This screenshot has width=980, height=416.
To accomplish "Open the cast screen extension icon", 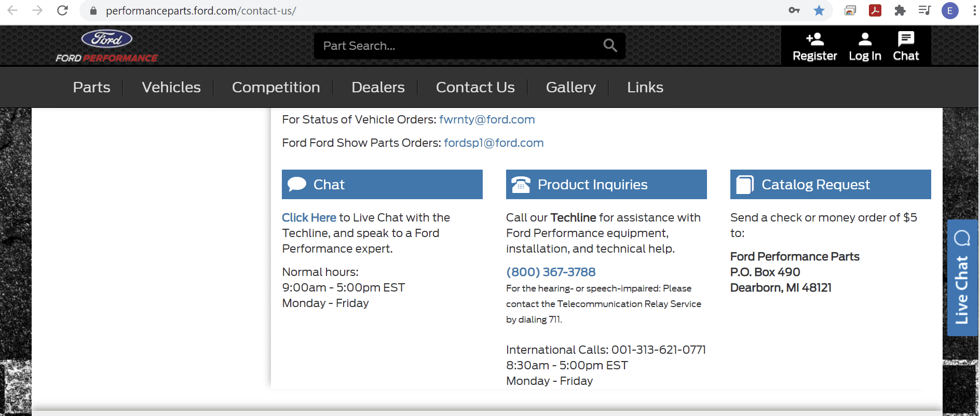I will tap(850, 10).
